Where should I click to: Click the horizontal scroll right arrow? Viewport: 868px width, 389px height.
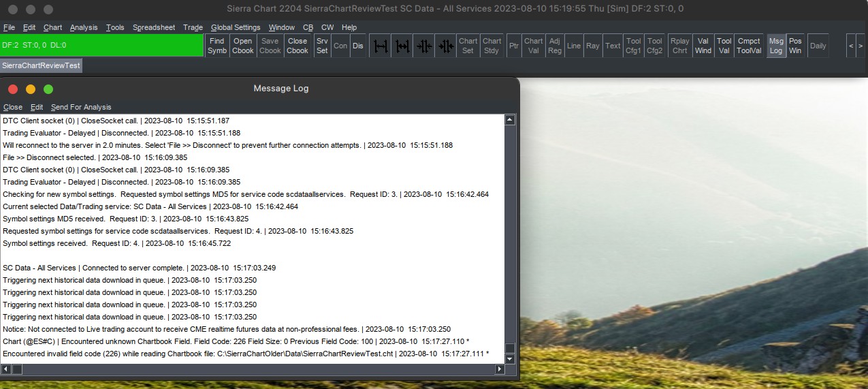click(500, 369)
